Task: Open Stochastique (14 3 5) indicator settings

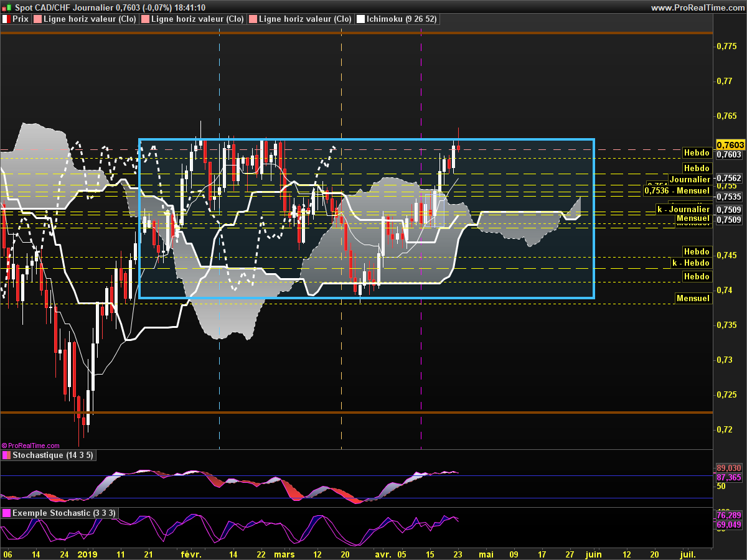Action: click(49, 455)
